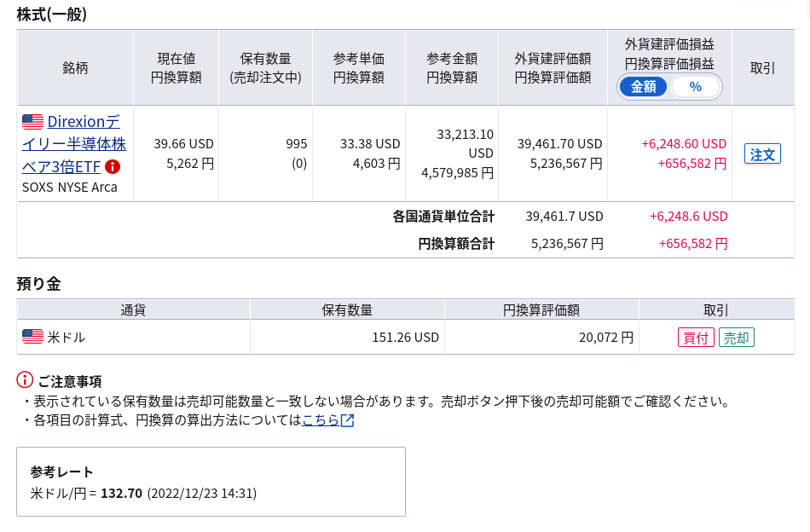Click the red info icon beside 3倍ETF

click(112, 167)
